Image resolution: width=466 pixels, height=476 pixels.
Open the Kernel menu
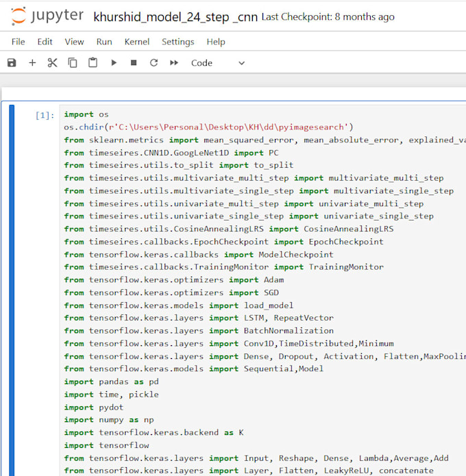pos(137,42)
